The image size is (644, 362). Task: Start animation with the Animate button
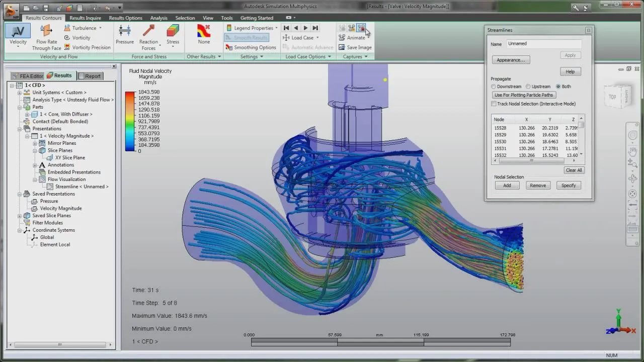(352, 38)
